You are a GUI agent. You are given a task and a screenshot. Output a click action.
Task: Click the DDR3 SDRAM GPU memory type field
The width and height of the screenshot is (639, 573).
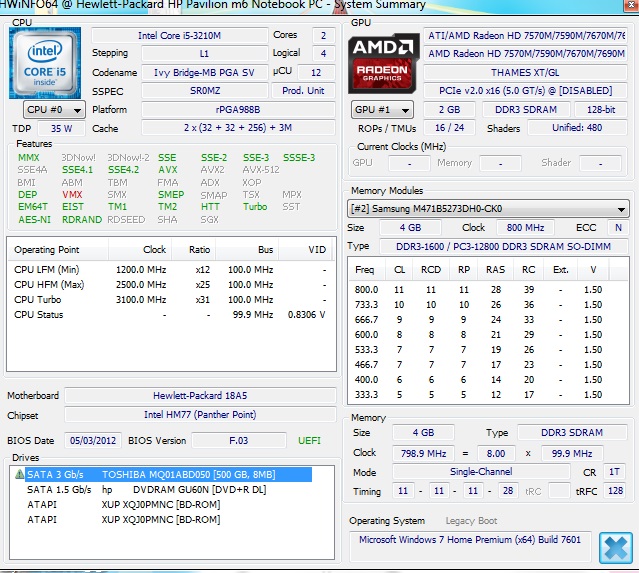526,110
